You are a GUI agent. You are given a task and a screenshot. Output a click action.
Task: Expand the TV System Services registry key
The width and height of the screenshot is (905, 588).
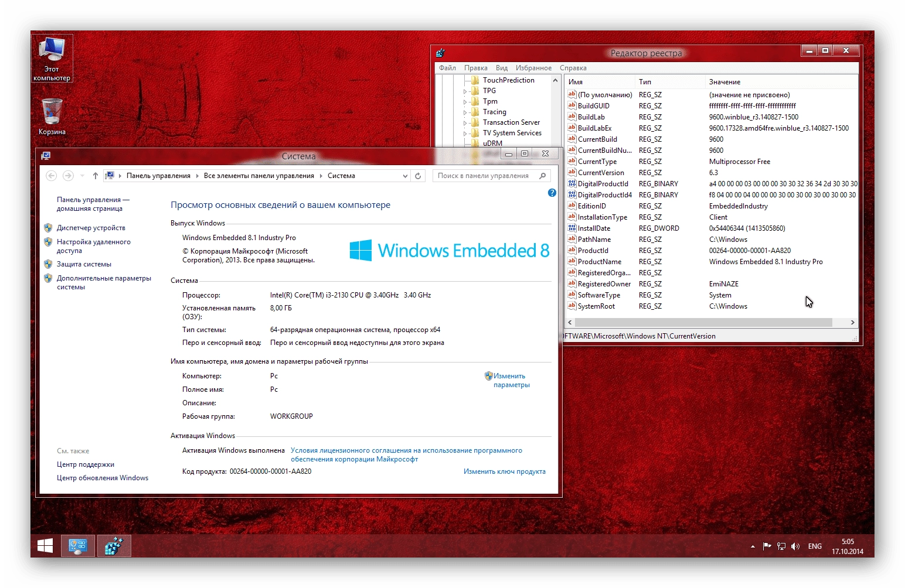coord(465,134)
